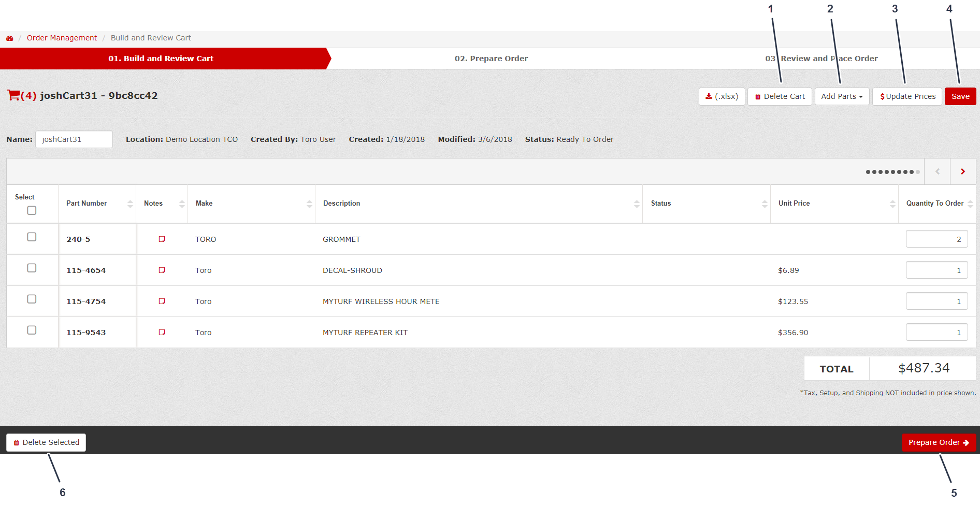Image resolution: width=980 pixels, height=505 pixels.
Task: Switch to 02. Prepare Order step
Action: [x=491, y=59]
